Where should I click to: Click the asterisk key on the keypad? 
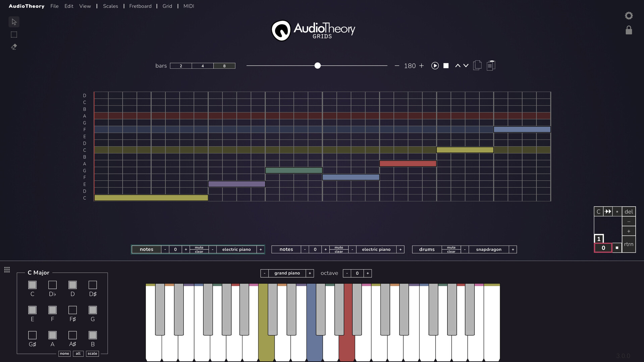617,212
